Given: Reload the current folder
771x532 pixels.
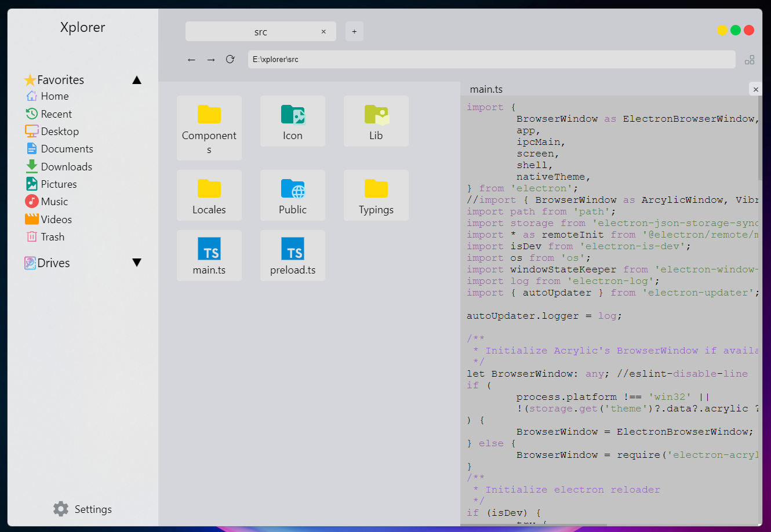Looking at the screenshot, I should coord(230,59).
